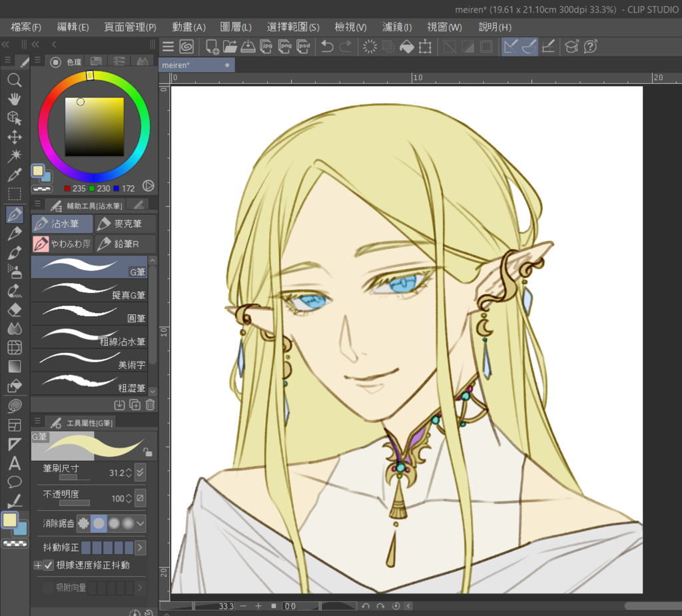The height and width of the screenshot is (616, 682).
Task: Select the Hand move-view tool
Action: (15, 99)
